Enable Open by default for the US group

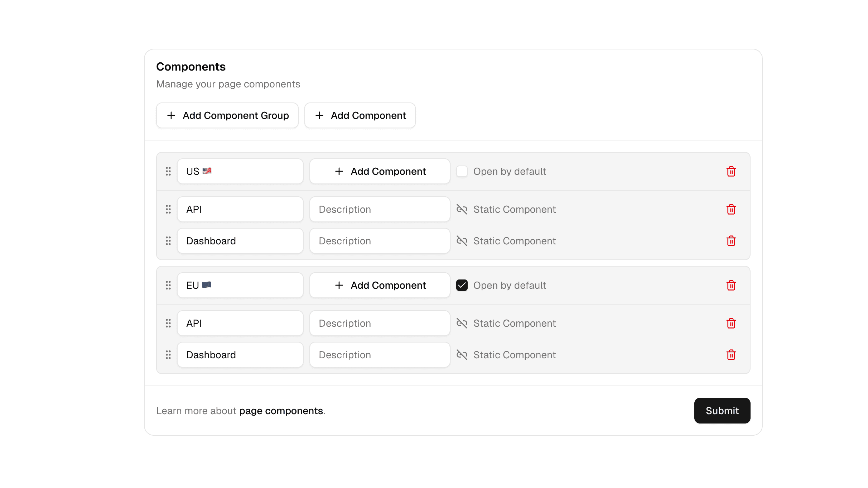pos(462,171)
